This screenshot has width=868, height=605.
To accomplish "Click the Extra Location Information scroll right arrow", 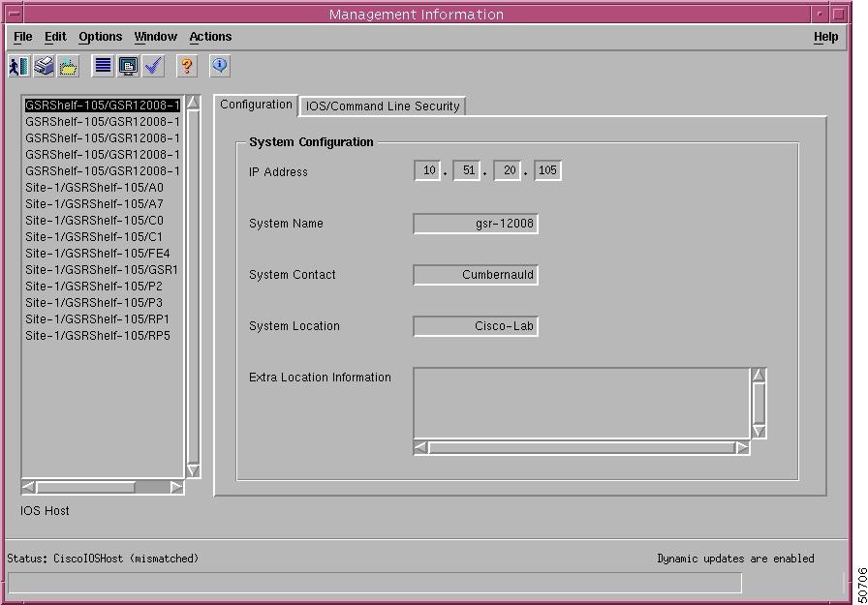I will pos(743,448).
